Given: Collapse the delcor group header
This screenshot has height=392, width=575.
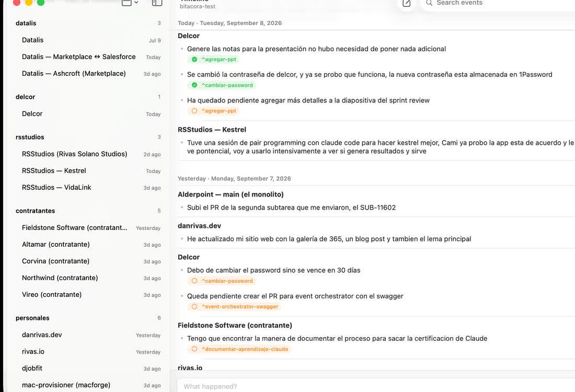Looking at the screenshot, I should point(88,97).
